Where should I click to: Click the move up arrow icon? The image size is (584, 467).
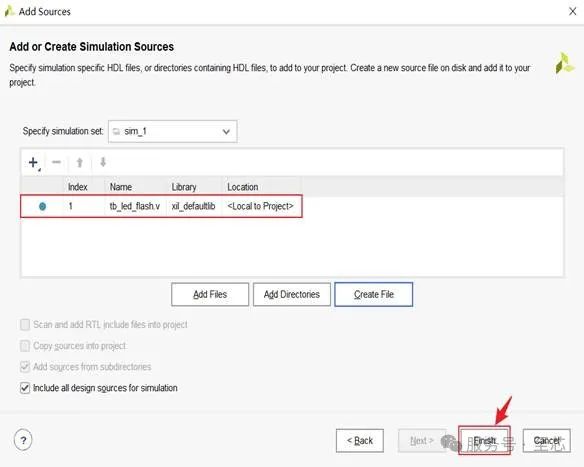(79, 162)
